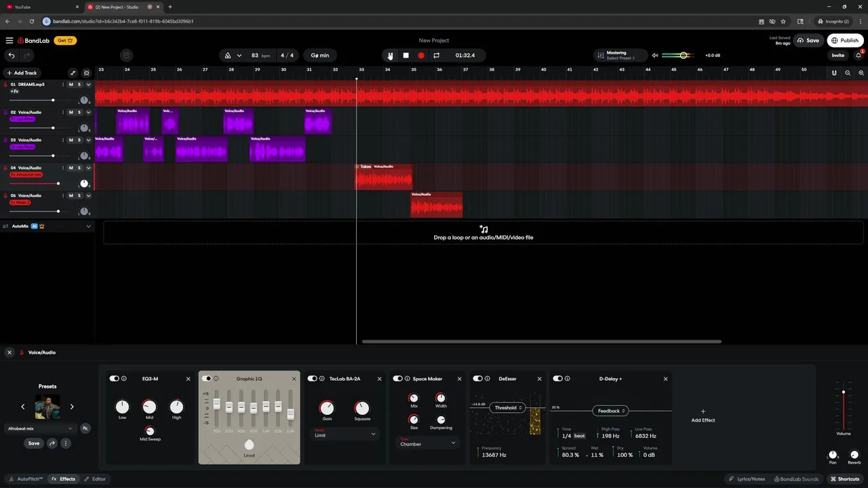Toggle cycle loop playback
Viewport: 868px width, 488px height.
click(x=437, y=56)
